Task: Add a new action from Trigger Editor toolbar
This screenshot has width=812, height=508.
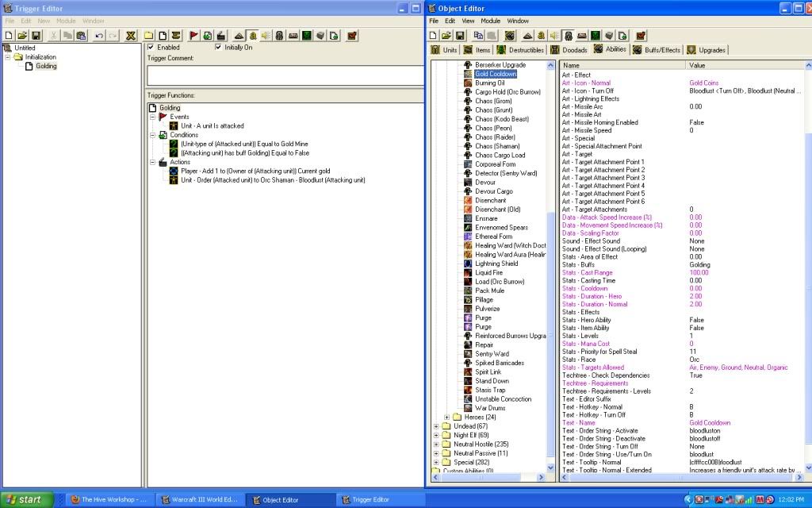Action: 221,35
